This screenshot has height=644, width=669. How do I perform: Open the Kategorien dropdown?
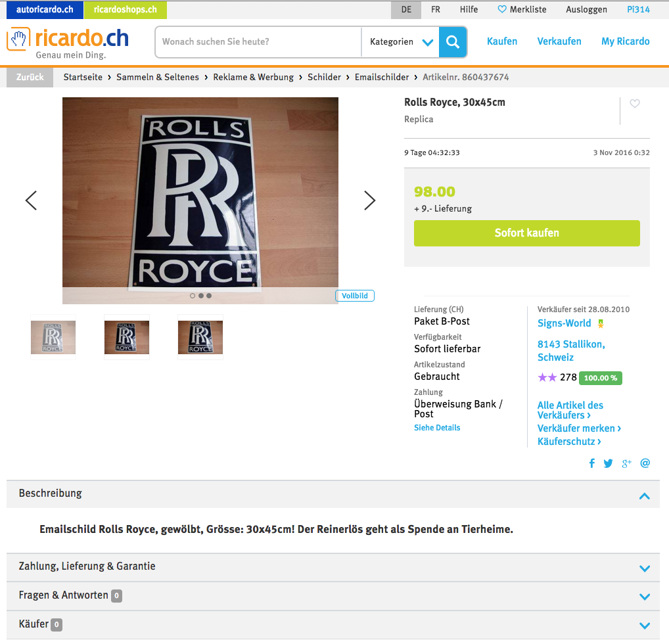point(401,42)
